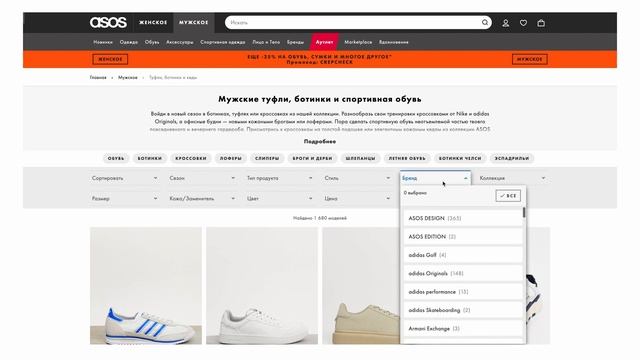Select the СЛИПЕРЫ category pill
The image size is (640, 360).
point(267,158)
